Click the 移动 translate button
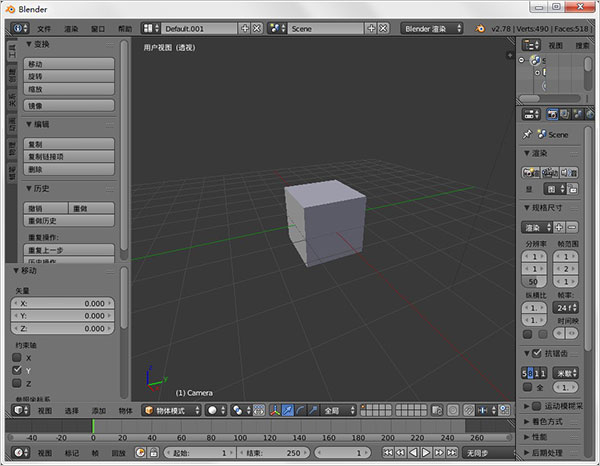 [x=68, y=64]
